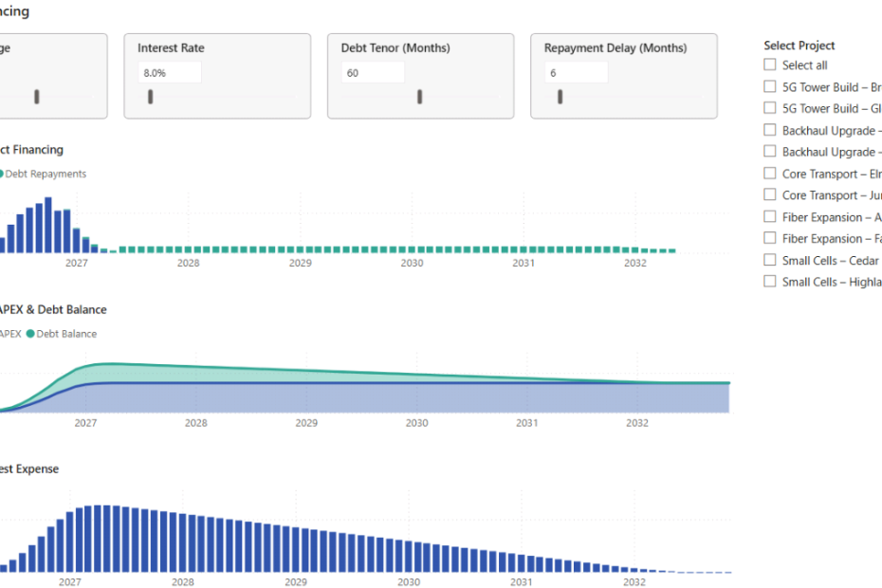Check the Backhaul Upgrade project checkbox
This screenshot has height=588, width=882.
click(x=769, y=130)
